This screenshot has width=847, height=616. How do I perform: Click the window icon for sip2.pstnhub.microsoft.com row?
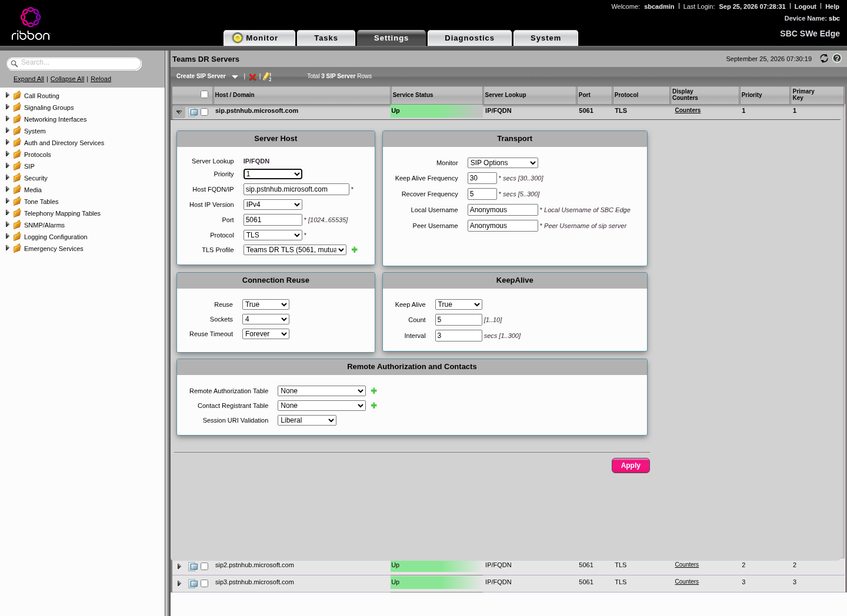193,567
